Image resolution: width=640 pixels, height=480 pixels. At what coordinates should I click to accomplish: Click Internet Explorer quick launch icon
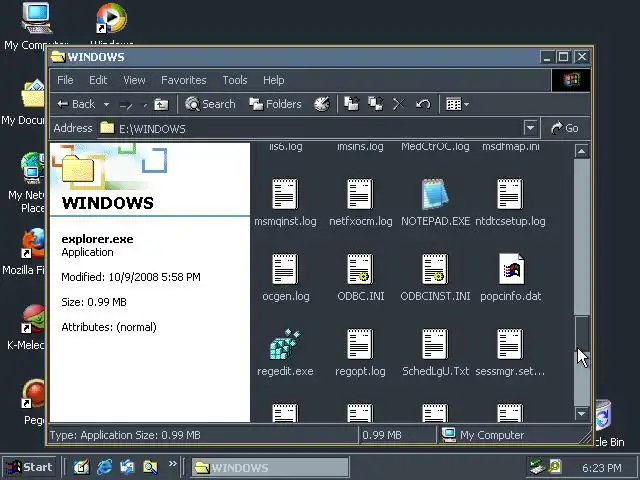pyautogui.click(x=104, y=467)
